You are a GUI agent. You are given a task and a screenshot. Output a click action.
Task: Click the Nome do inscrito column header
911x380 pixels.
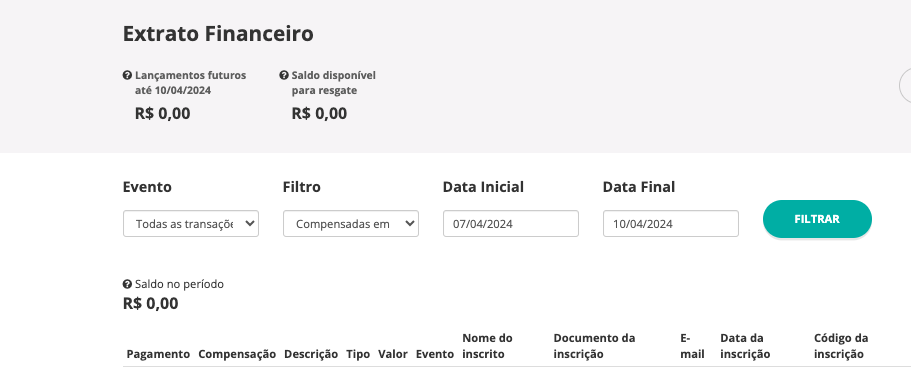click(487, 346)
